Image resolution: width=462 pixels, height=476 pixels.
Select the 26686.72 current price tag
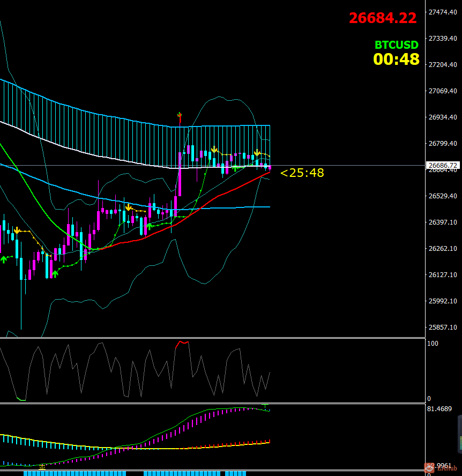click(x=443, y=165)
